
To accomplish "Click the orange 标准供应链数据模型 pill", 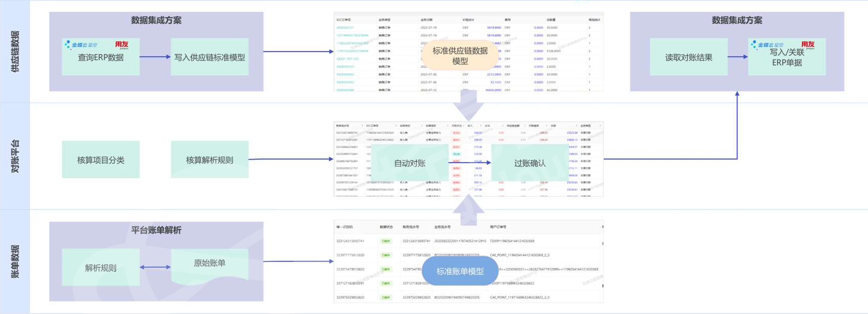I will click(x=460, y=56).
